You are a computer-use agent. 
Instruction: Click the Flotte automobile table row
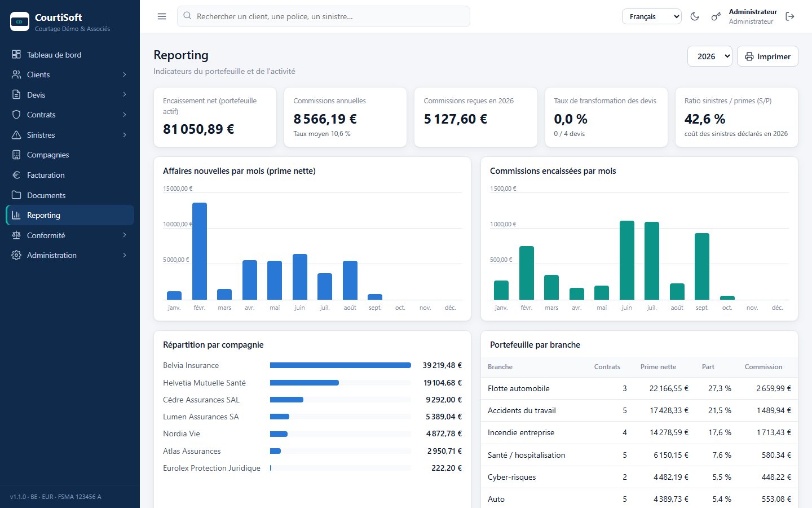tap(639, 388)
